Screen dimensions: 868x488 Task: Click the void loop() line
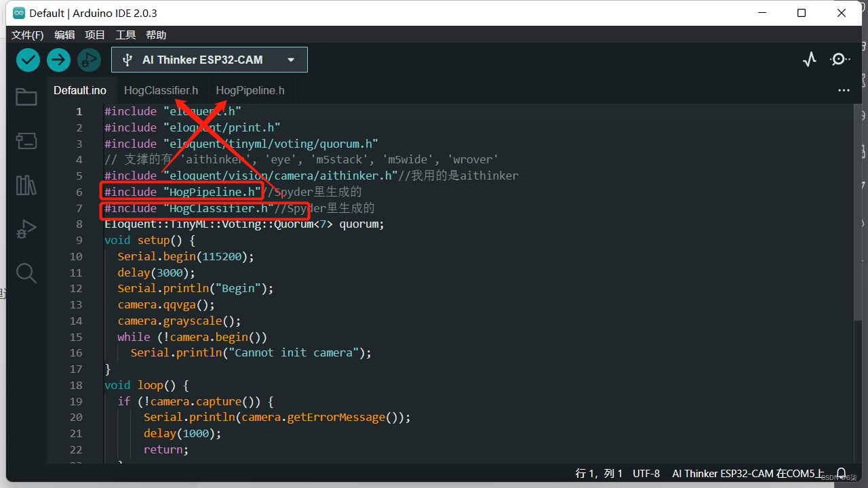click(146, 385)
